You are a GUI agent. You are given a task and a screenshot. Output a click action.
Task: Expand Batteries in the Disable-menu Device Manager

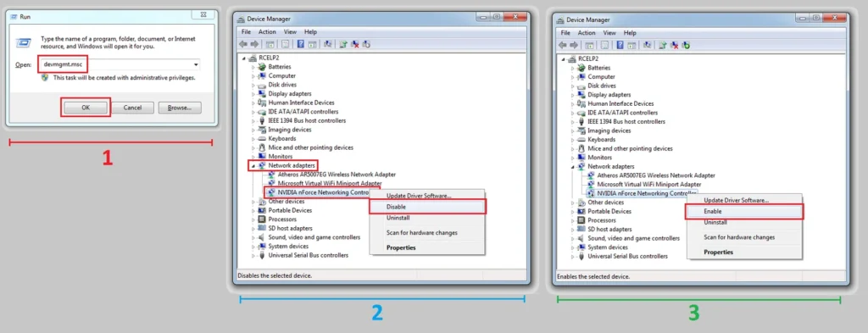253,67
